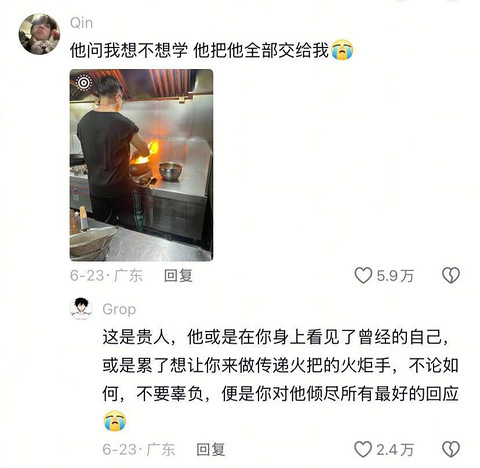Tap Qin's comment date 6-23 广东
Image resolution: width=480 pixels, height=468 pixels.
[106, 276]
